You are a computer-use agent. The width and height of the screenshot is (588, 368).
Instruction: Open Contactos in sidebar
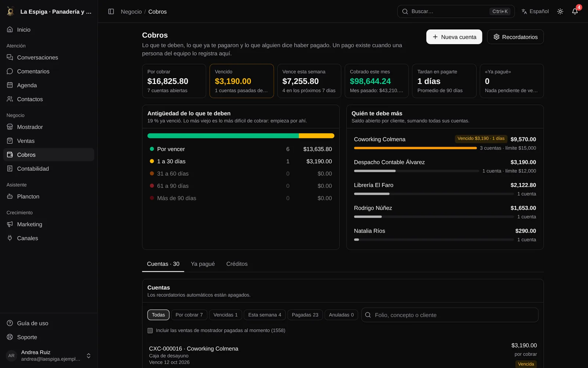(x=49, y=99)
